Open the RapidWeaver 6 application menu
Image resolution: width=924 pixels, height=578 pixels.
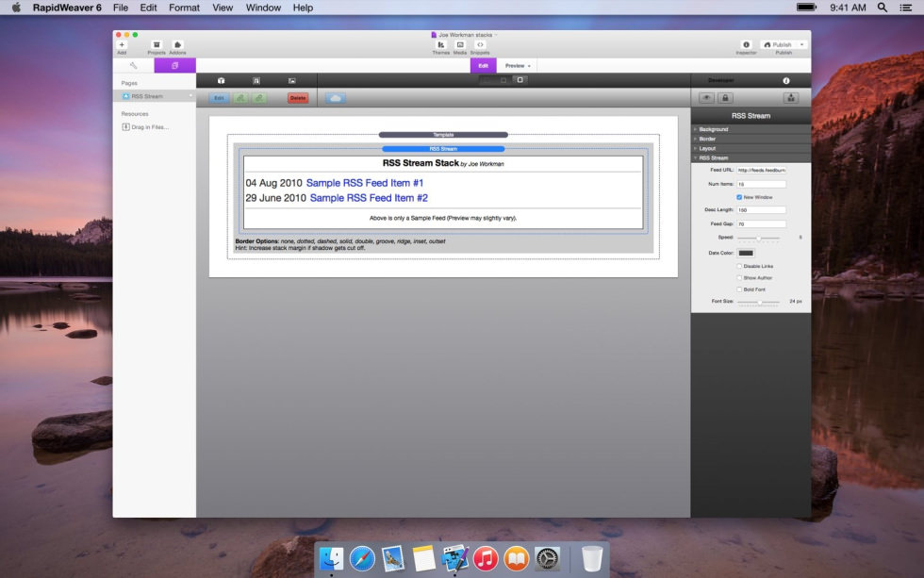[x=67, y=8]
